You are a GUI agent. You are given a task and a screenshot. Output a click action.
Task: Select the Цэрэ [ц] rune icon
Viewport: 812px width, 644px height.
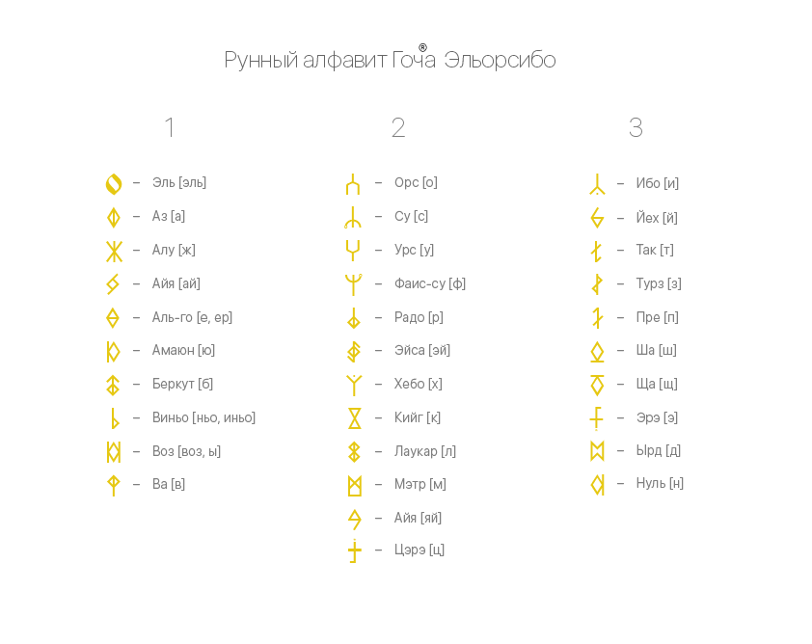point(354,550)
